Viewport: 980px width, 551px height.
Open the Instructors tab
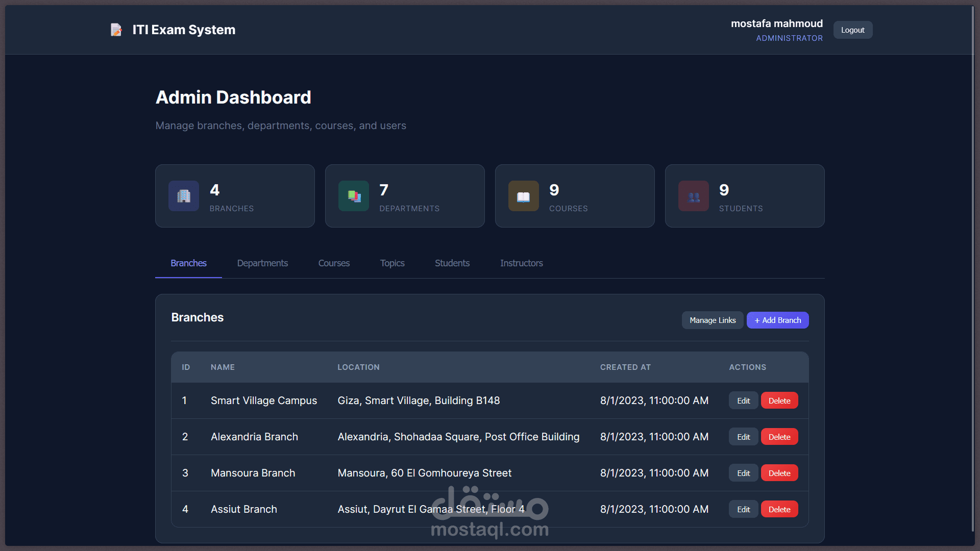click(x=521, y=263)
